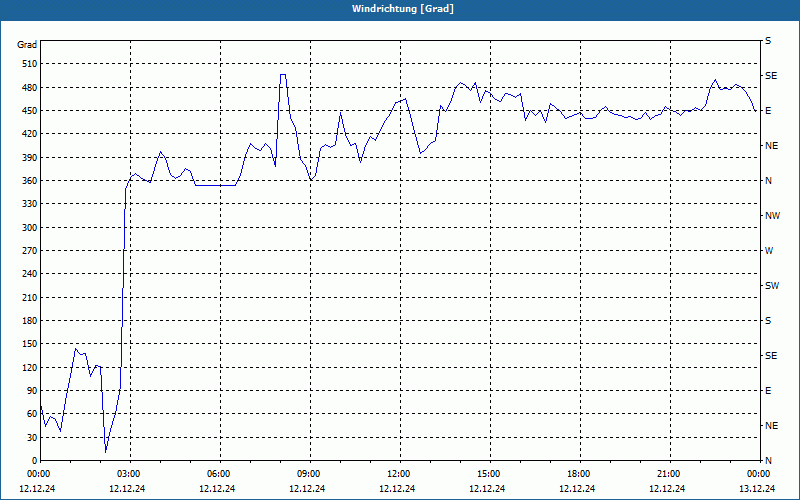Viewport: 800px width, 500px height.
Task: Select the 12.12.24 date under 21:00
Action: (667, 488)
